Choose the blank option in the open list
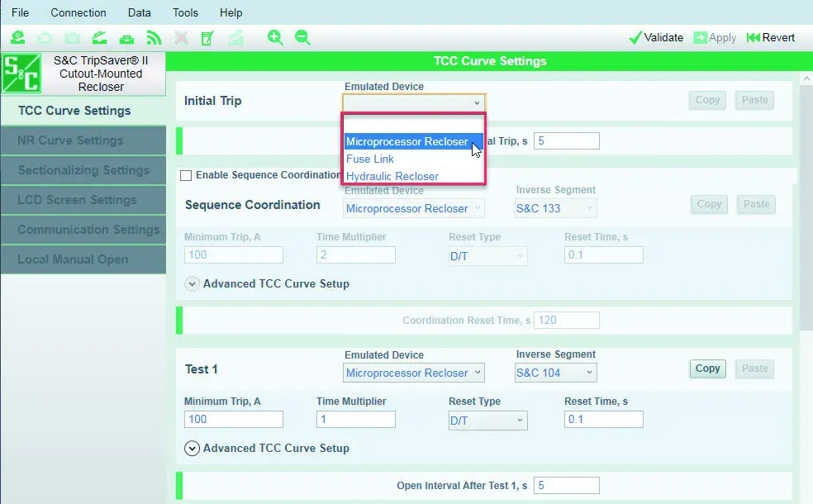Viewport: 813px width, 504px height. coord(414,124)
